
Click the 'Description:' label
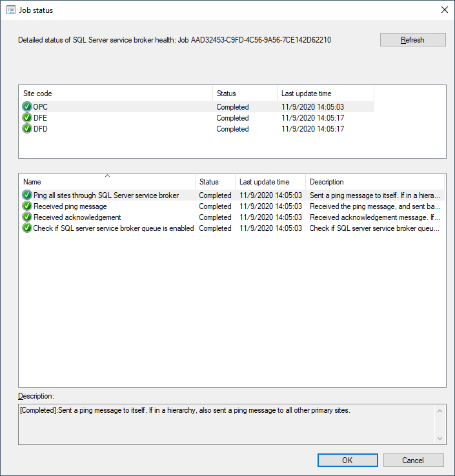36,396
